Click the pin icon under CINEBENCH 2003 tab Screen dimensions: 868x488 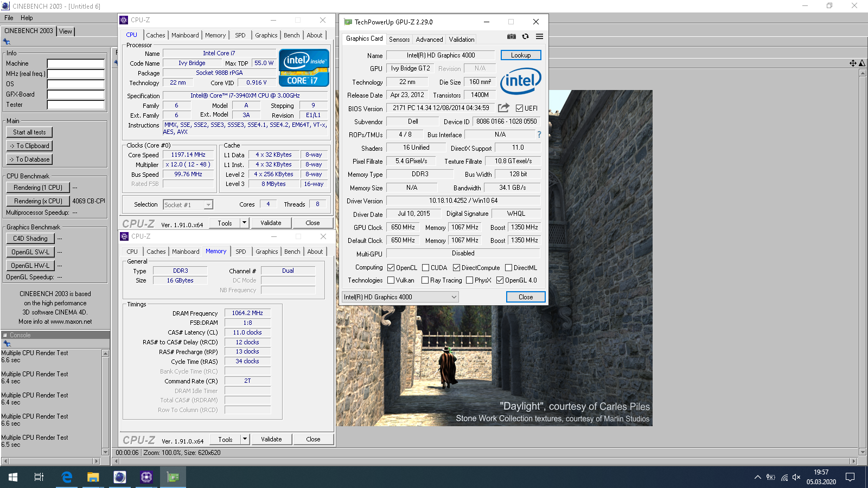click(7, 42)
